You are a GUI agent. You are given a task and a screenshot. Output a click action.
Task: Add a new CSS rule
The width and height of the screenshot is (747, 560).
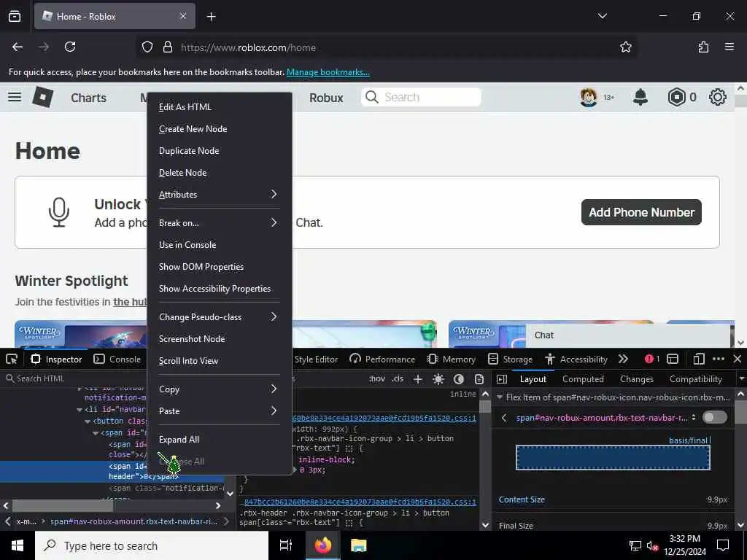pos(418,379)
